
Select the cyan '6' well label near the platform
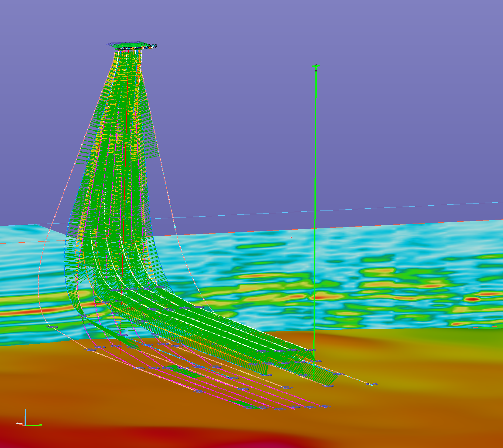click(x=156, y=46)
